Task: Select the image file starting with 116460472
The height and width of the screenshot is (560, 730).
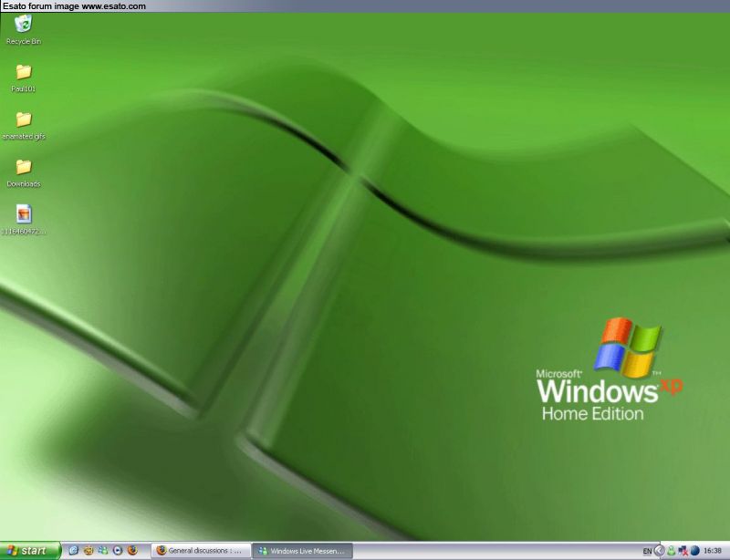Action: pos(24,220)
